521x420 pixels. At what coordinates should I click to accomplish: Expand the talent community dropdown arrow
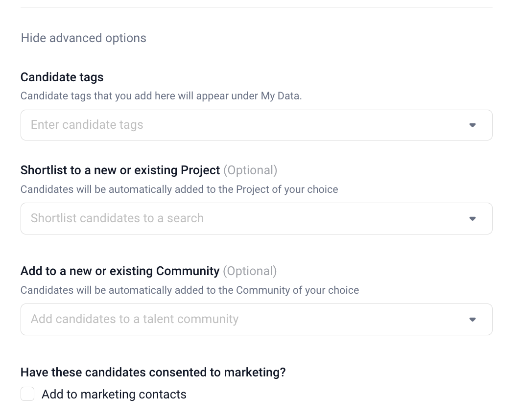[x=473, y=320]
